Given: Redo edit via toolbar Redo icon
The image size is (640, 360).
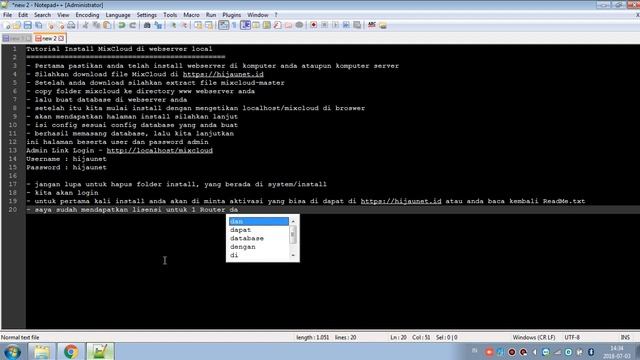Looking at the screenshot, I should 132,25.
